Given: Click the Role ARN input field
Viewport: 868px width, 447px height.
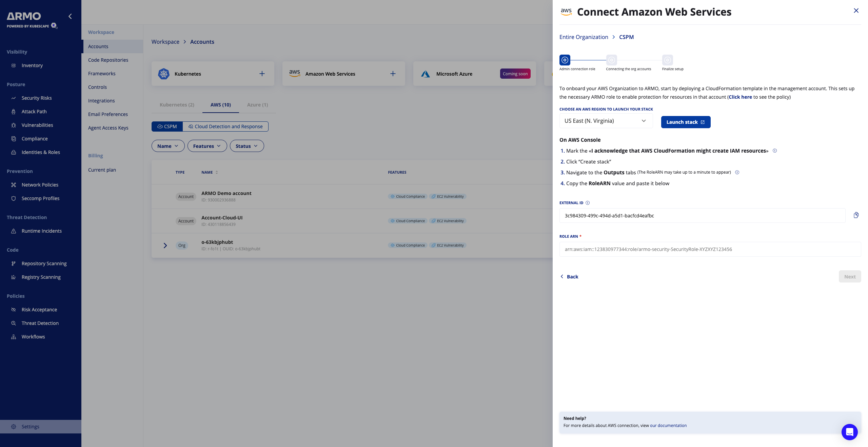Looking at the screenshot, I should click(710, 249).
